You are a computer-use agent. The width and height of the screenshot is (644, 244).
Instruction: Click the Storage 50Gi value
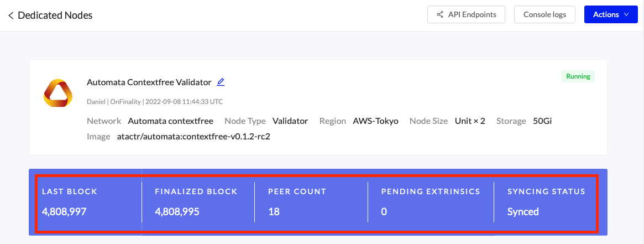pos(542,121)
